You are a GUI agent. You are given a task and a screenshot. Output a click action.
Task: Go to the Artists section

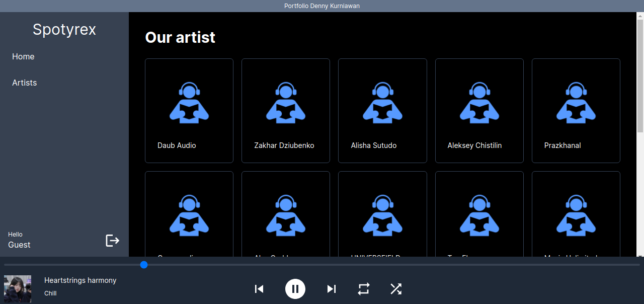pos(25,83)
